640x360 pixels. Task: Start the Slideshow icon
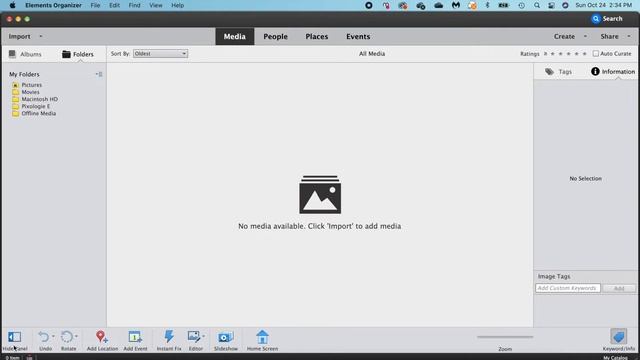tap(225, 337)
